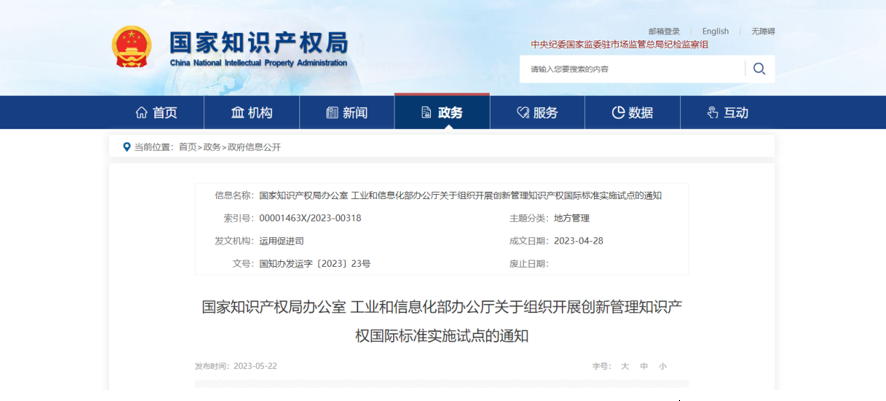Click the issuing agency value 运用促进司
886x401 pixels.
coord(281,241)
